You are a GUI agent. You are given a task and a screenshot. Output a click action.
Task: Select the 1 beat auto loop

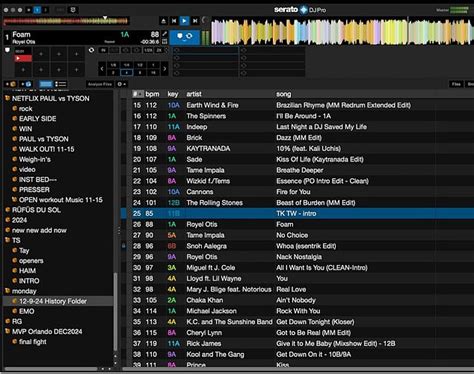(x=153, y=65)
